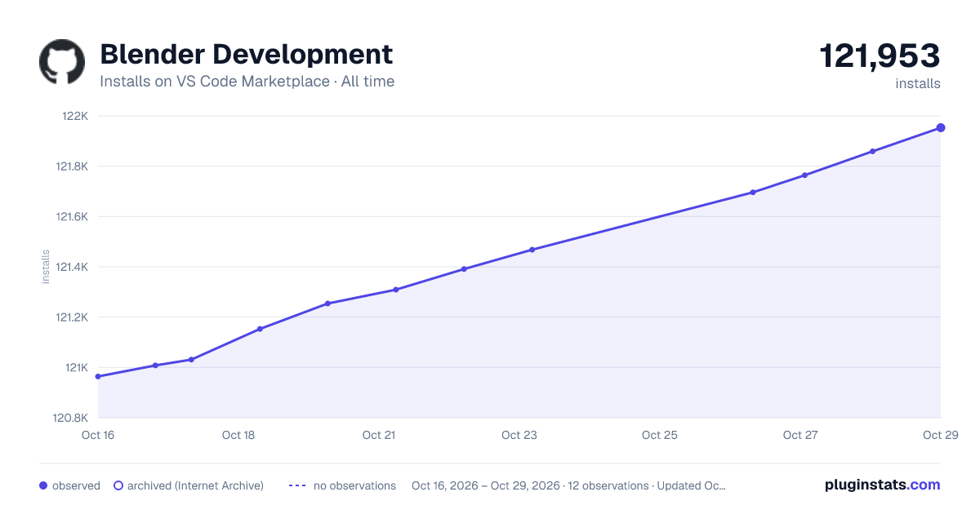Screen dimensions: 980x514
Task: Click the GitHub logo avatar icon
Action: 62,62
